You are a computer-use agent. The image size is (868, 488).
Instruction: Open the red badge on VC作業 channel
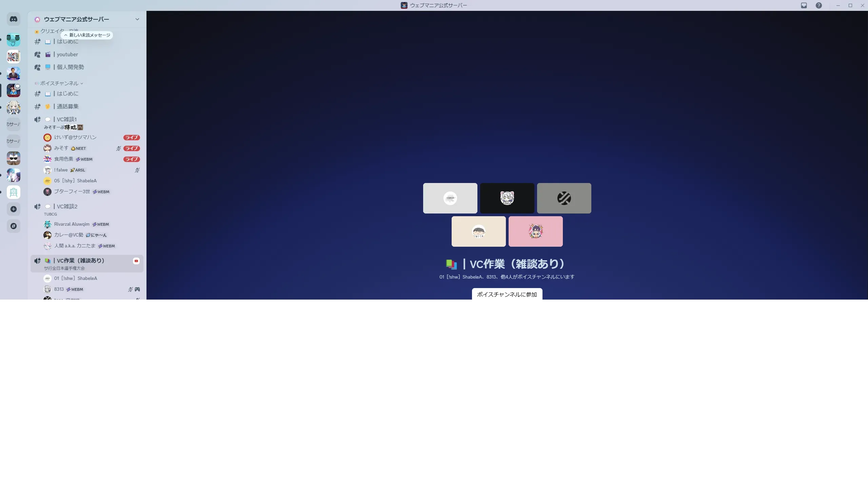pyautogui.click(x=136, y=261)
